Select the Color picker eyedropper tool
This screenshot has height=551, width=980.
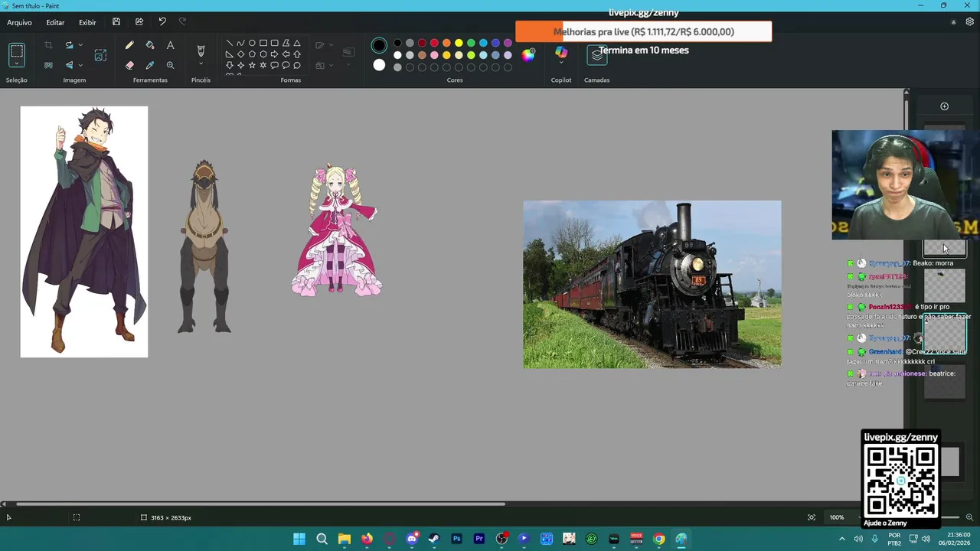click(150, 65)
